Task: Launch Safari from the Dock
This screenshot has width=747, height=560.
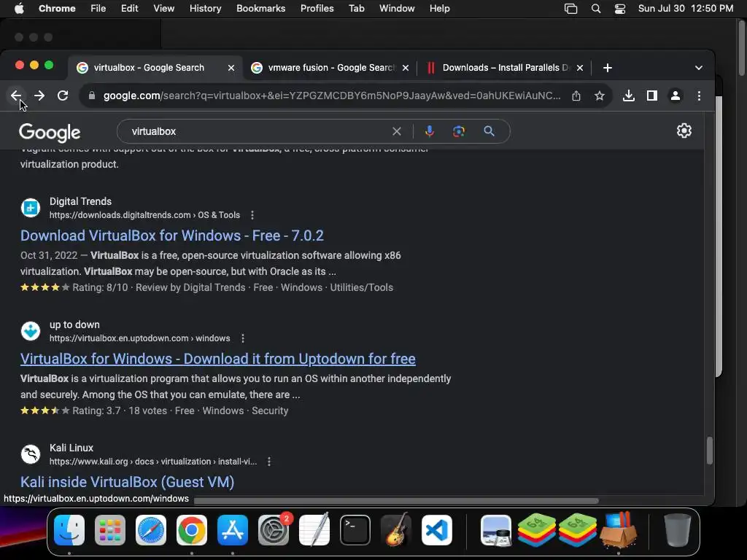Action: [151, 530]
